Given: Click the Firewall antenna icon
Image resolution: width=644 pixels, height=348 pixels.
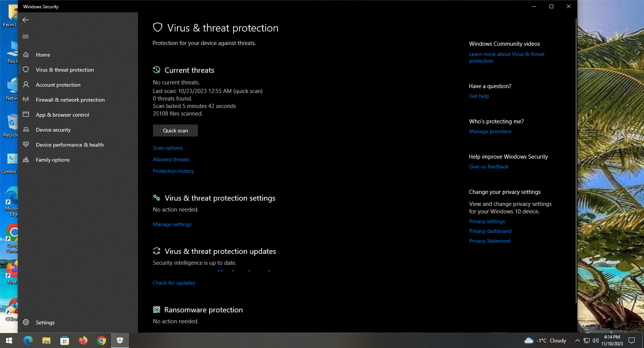Looking at the screenshot, I should point(26,100).
